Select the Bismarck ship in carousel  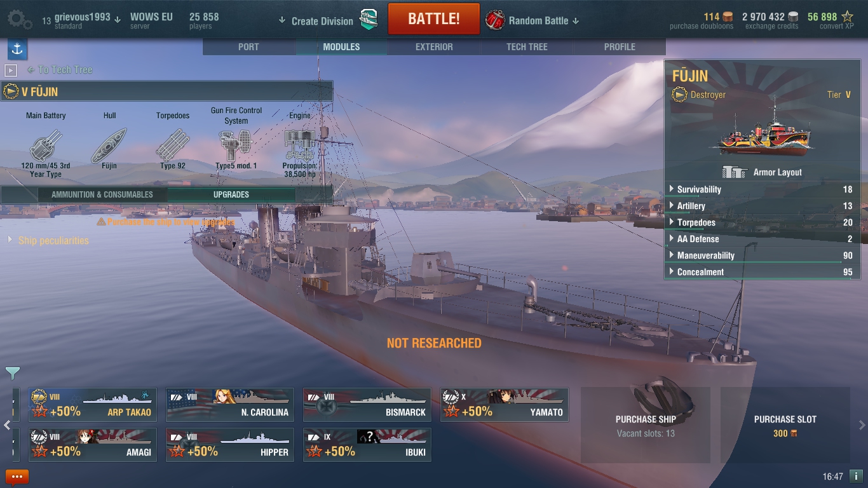point(367,405)
